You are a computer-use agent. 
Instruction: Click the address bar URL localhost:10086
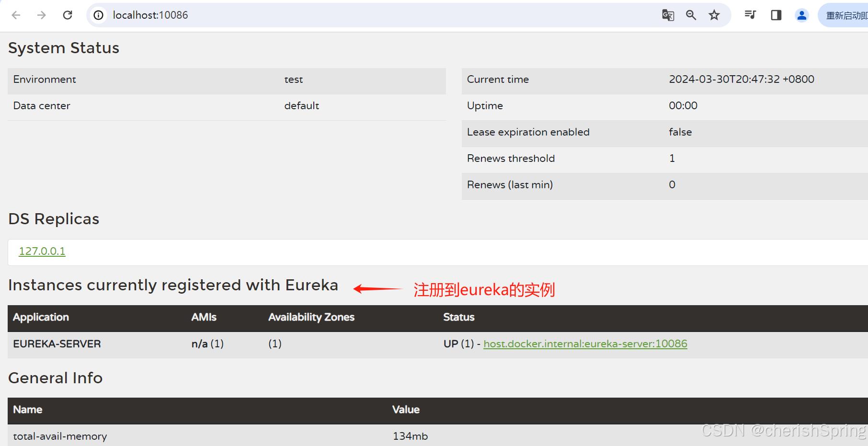point(150,15)
